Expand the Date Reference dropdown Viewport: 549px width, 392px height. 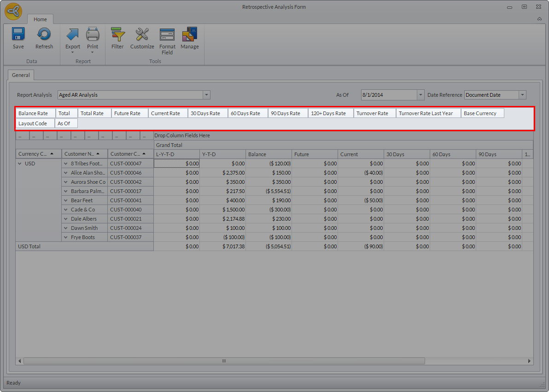522,95
